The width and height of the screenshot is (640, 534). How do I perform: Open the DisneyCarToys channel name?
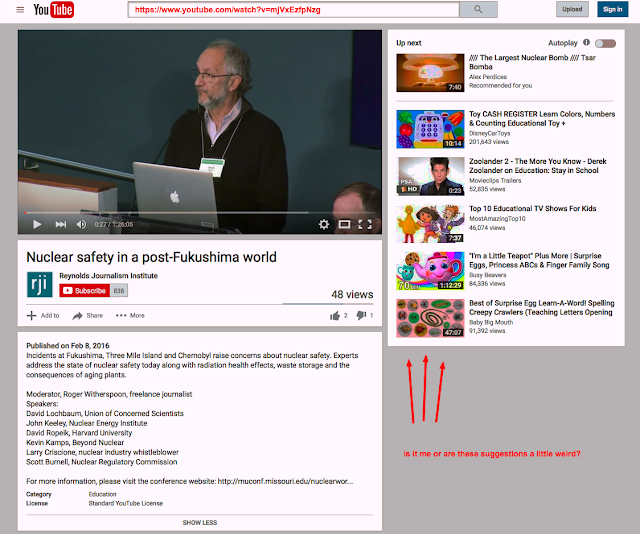click(489, 134)
